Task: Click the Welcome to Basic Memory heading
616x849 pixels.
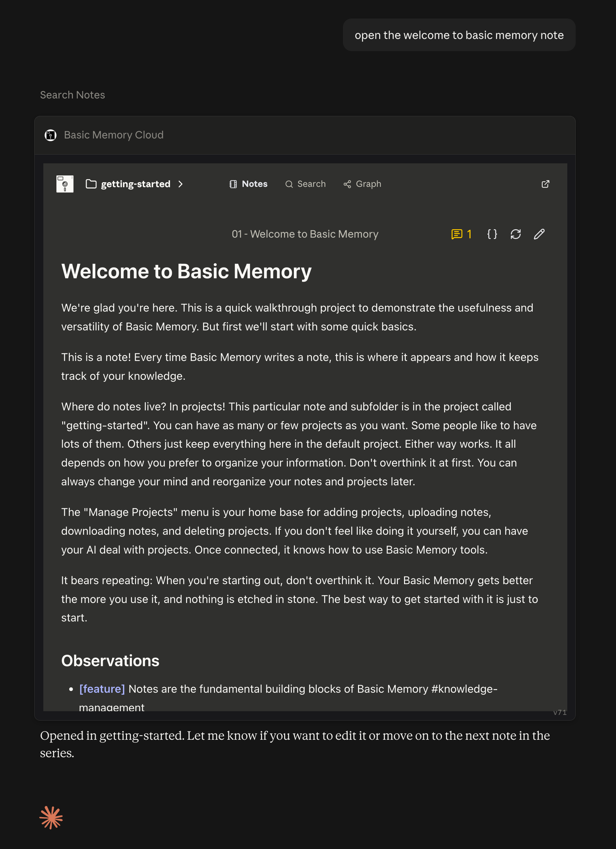Action: [x=186, y=271]
